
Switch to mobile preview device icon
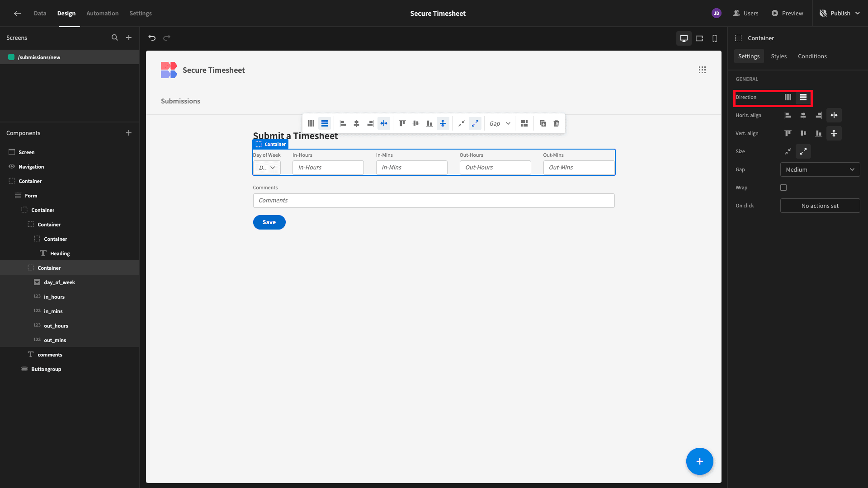(x=715, y=38)
